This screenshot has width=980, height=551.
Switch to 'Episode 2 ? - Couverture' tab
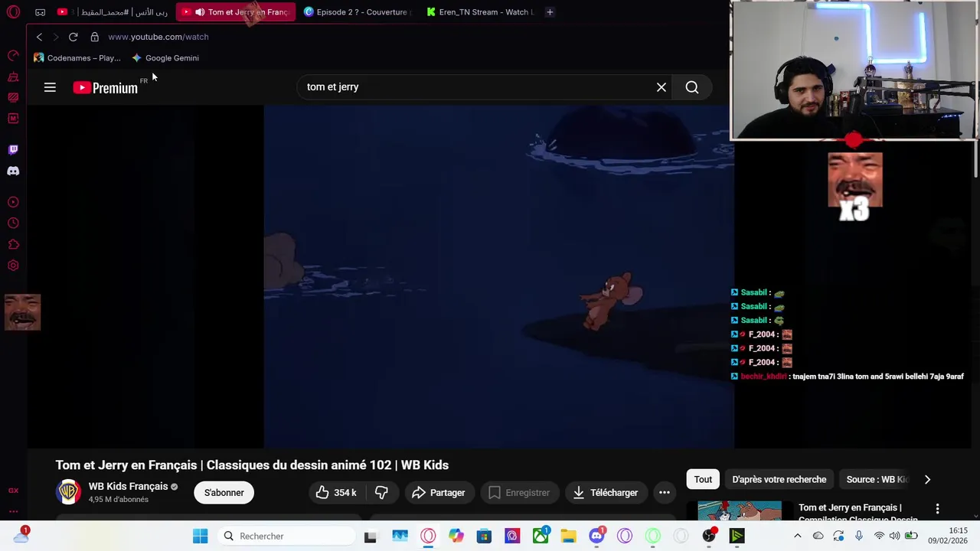358,12
